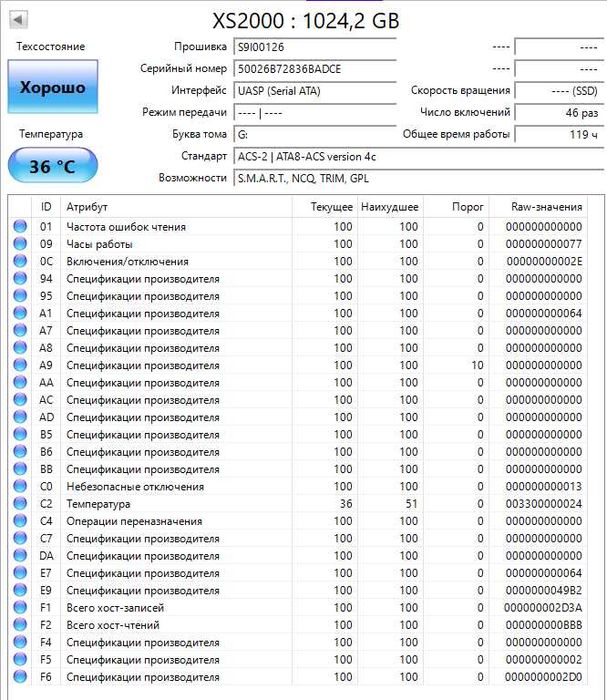Image resolution: width=607 pixels, height=700 pixels.
Task: Click status icon of row 95
Action: (x=20, y=296)
